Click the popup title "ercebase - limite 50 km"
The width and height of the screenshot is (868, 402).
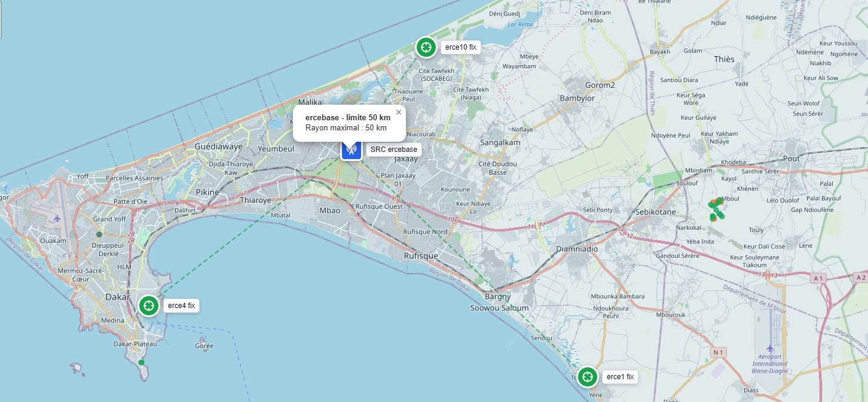(x=348, y=117)
